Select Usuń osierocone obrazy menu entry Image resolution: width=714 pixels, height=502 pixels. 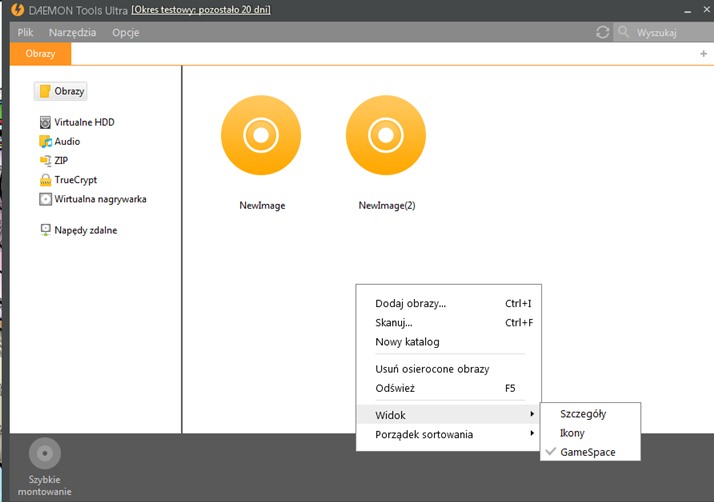(449, 369)
